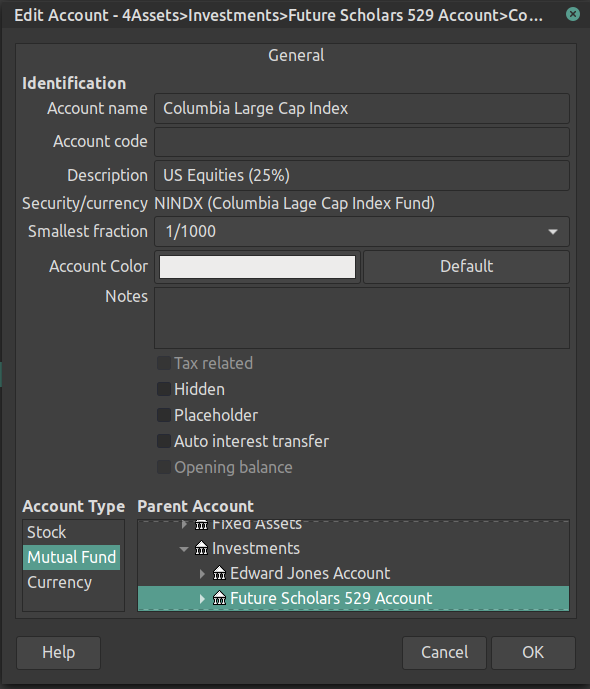Click the NINDX security/currency text
590x689 pixels.
point(294,203)
